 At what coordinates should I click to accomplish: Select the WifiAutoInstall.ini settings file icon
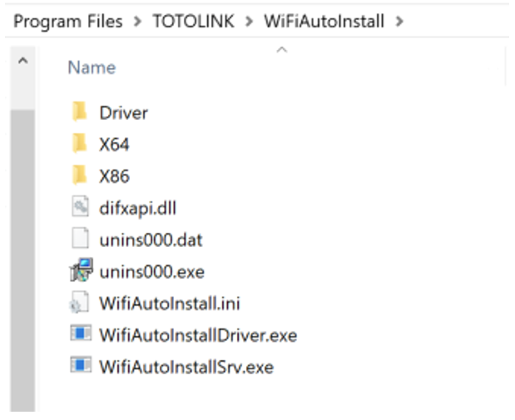coord(80,304)
